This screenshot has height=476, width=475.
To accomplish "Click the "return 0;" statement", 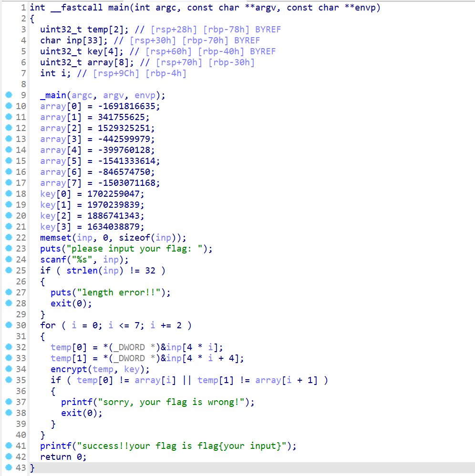I will click(x=63, y=457).
